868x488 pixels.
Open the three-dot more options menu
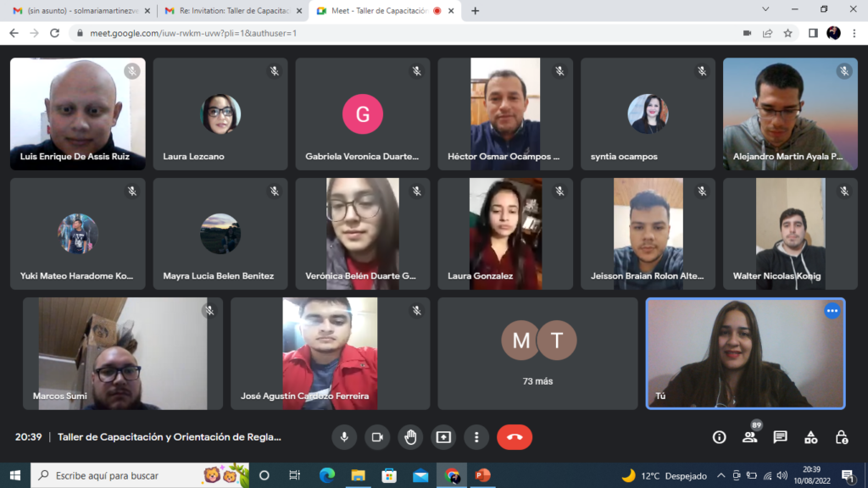point(476,437)
